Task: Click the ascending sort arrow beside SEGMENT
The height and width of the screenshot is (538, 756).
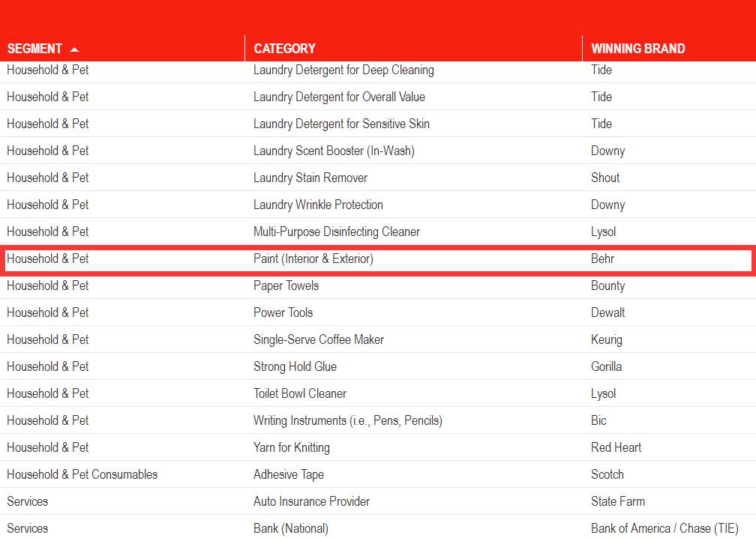Action: point(74,49)
